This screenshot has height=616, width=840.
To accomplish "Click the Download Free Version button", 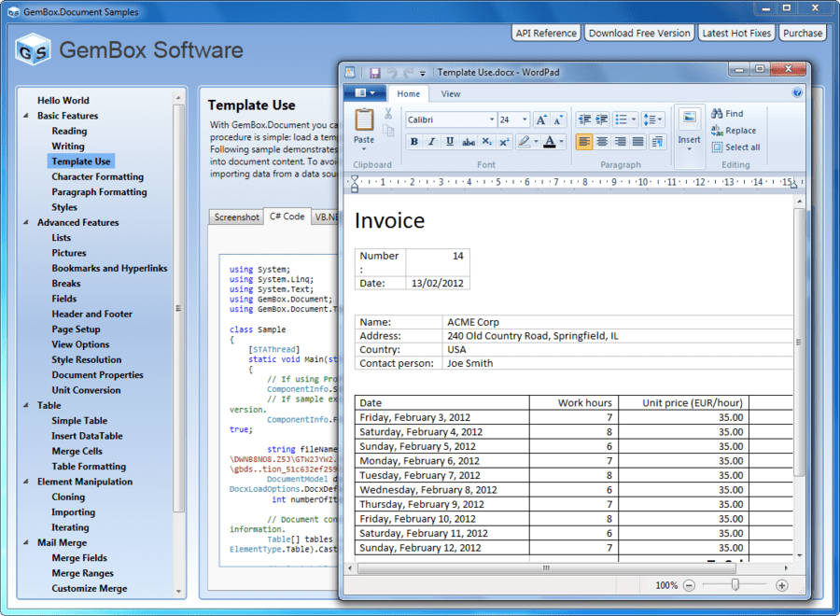I will pos(638,32).
